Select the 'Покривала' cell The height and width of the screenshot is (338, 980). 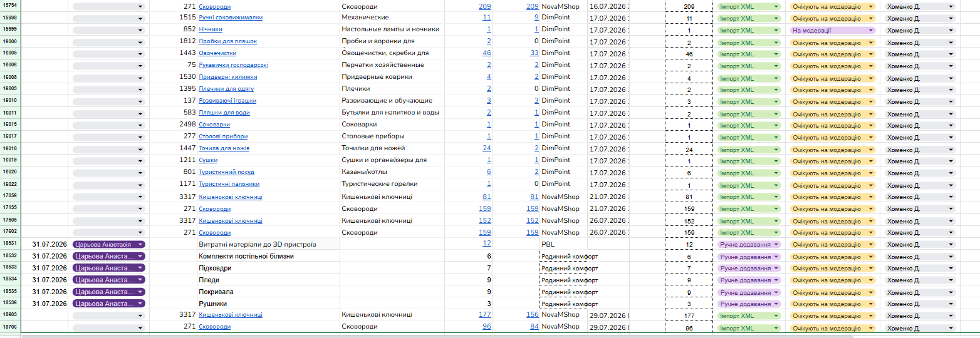[x=268, y=292]
